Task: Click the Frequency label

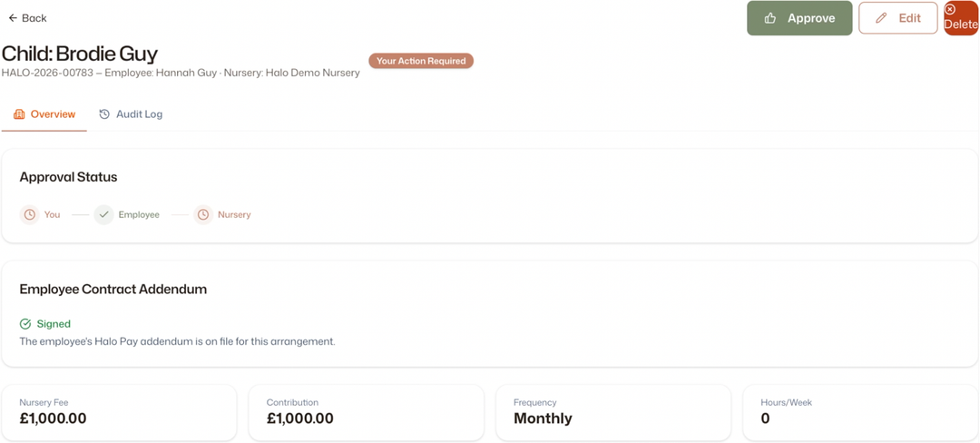Action: (535, 402)
